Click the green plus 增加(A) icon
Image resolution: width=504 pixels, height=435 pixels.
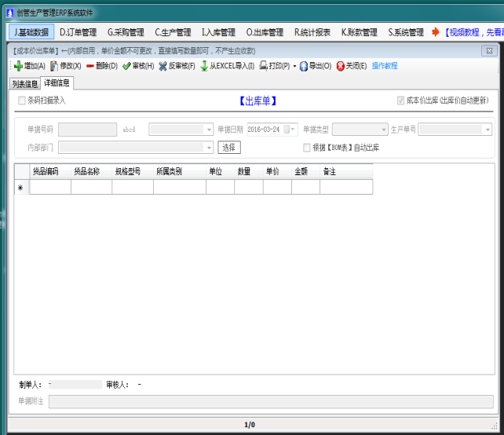pyautogui.click(x=18, y=67)
